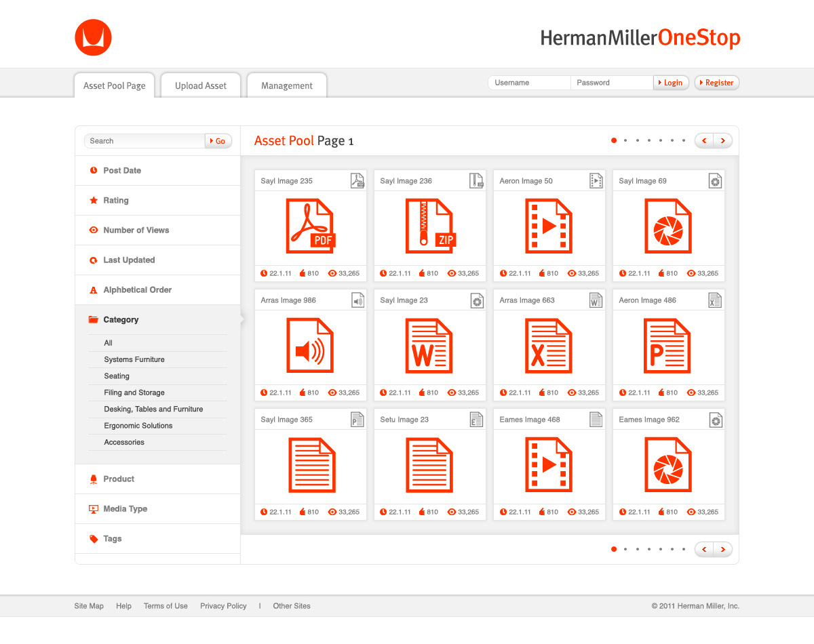This screenshot has height=644, width=814.
Task: Switch to the Upload Asset tab
Action: (x=201, y=85)
